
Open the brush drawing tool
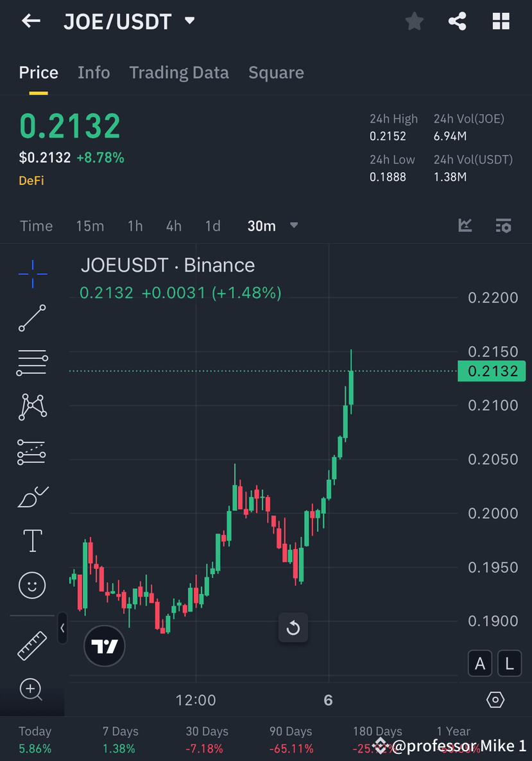pyautogui.click(x=32, y=496)
